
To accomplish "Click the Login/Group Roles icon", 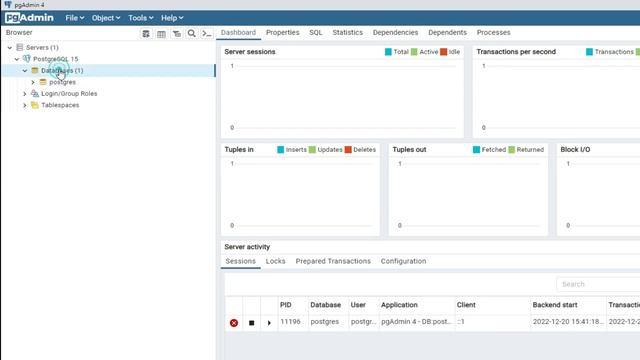I will pyautogui.click(x=35, y=93).
